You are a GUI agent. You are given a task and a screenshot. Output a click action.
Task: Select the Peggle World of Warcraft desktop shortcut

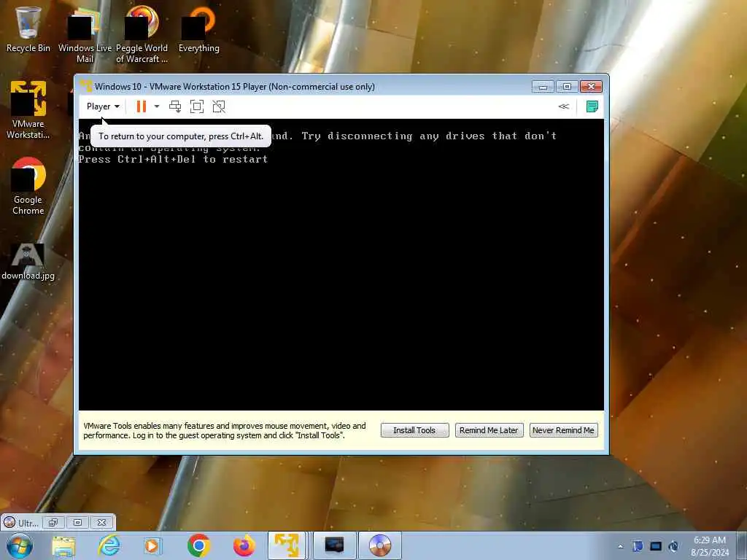pyautogui.click(x=142, y=36)
